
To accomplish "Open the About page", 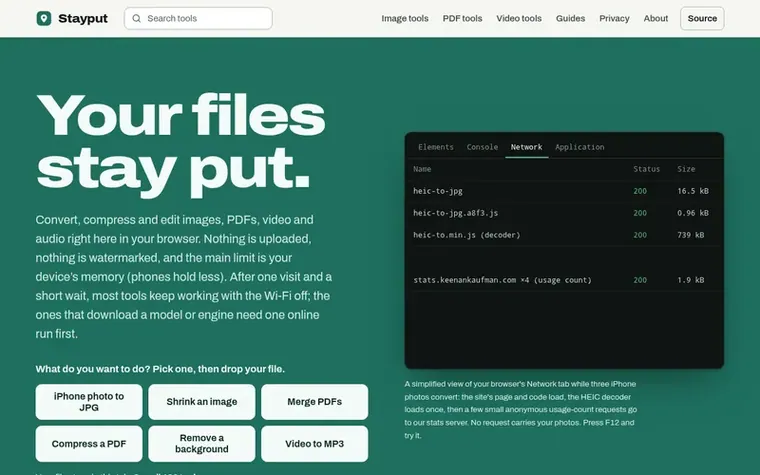I will click(656, 18).
